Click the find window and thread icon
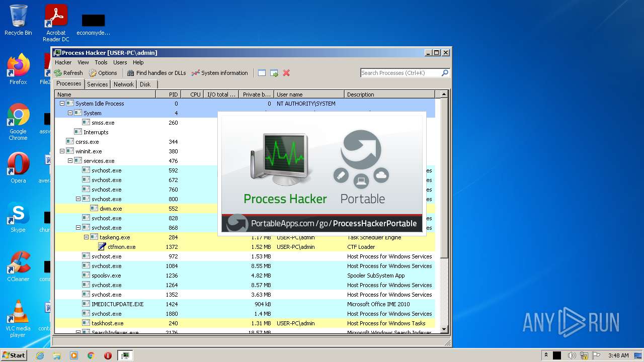This screenshot has height=362, width=644. 274,73
